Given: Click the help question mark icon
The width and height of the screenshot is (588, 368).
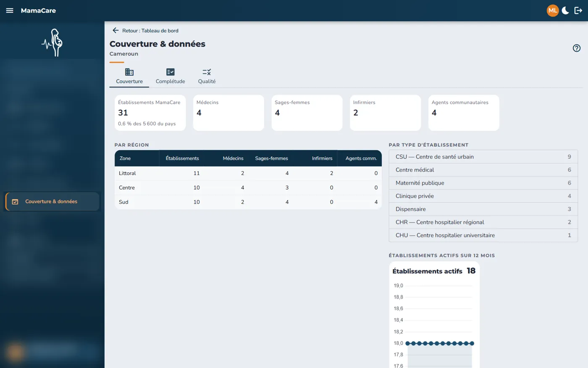Looking at the screenshot, I should [577, 48].
